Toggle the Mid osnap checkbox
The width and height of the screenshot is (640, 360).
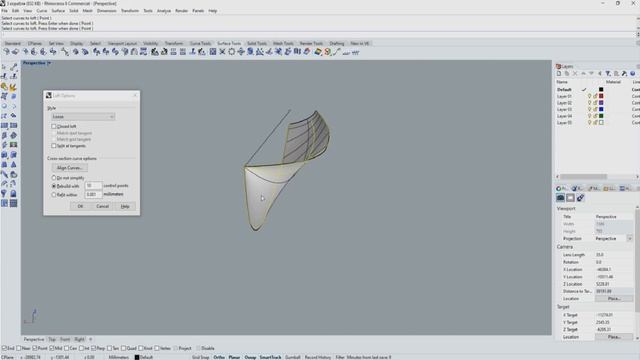tap(51, 348)
